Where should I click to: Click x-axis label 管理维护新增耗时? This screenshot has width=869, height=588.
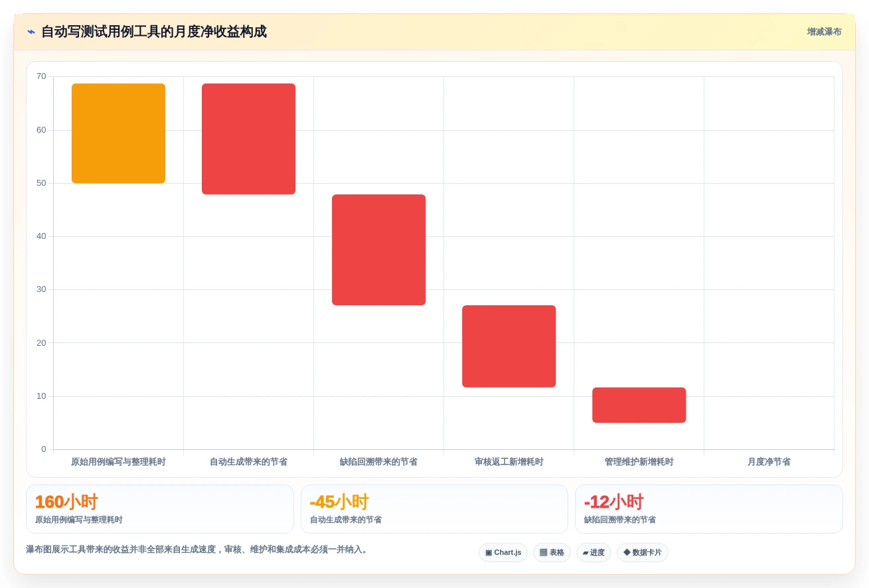tap(639, 462)
